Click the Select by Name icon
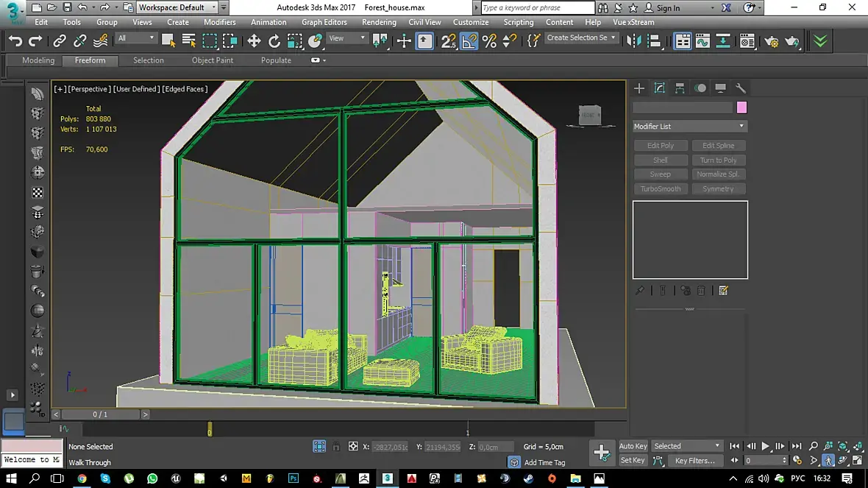This screenshot has width=868, height=488. click(x=189, y=41)
